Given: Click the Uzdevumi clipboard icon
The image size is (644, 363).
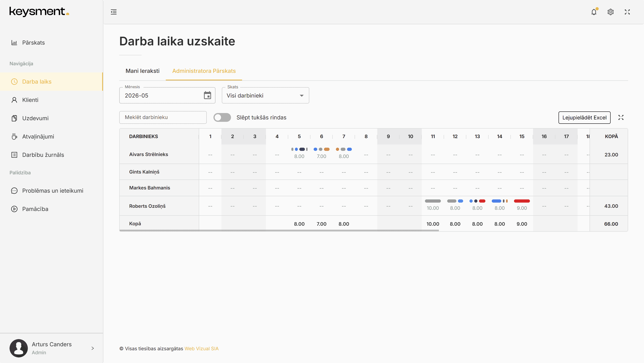Looking at the screenshot, I should click(14, 118).
